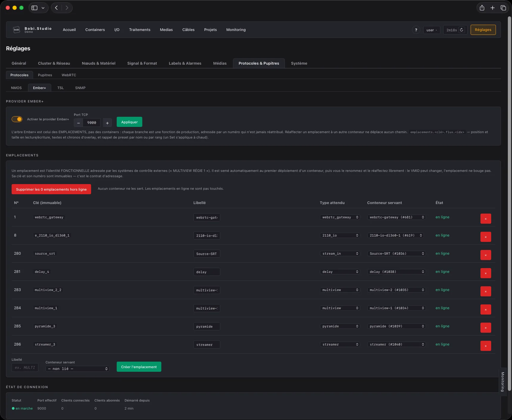512x420 pixels.
Task: Open Type attendu dropdown showing stream_in
Action: point(340,253)
